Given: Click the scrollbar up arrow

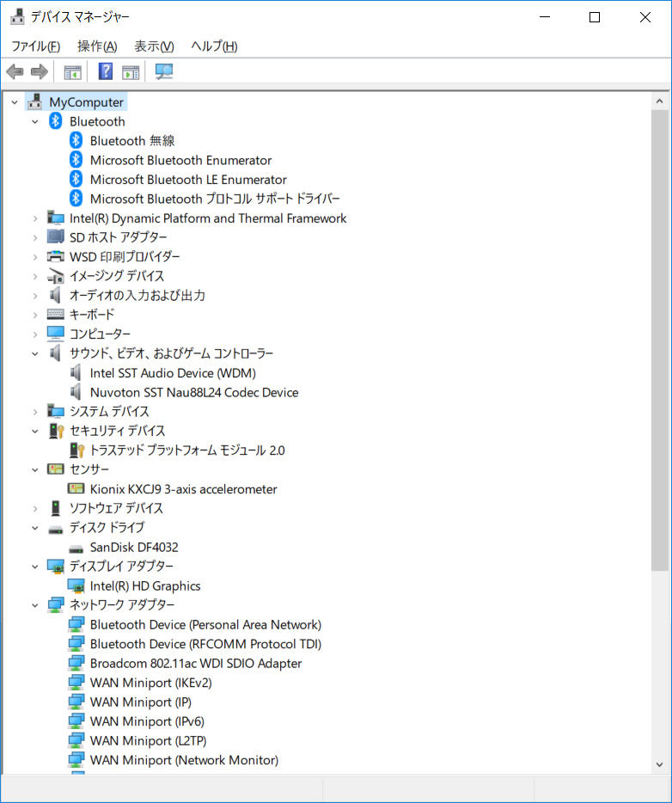Looking at the screenshot, I should pos(659,101).
